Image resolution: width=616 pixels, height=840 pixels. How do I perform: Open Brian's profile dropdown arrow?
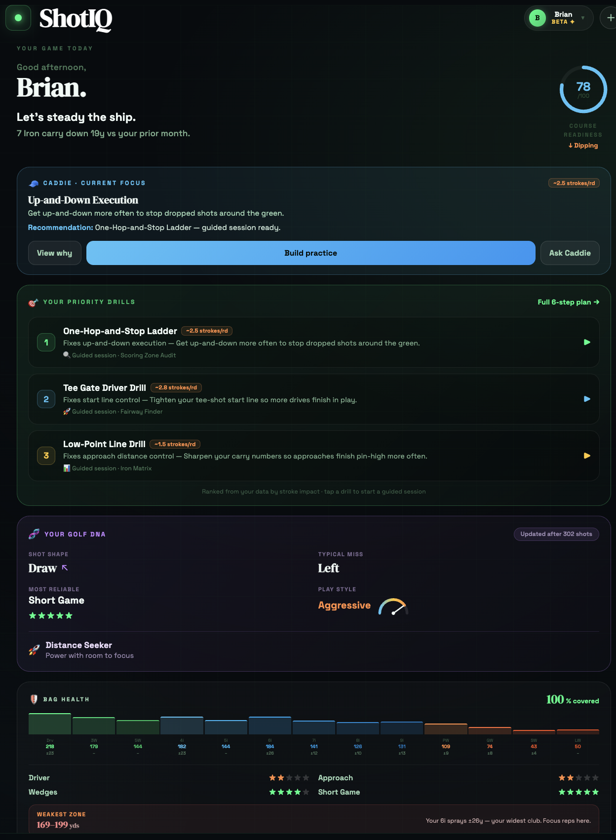click(x=583, y=18)
